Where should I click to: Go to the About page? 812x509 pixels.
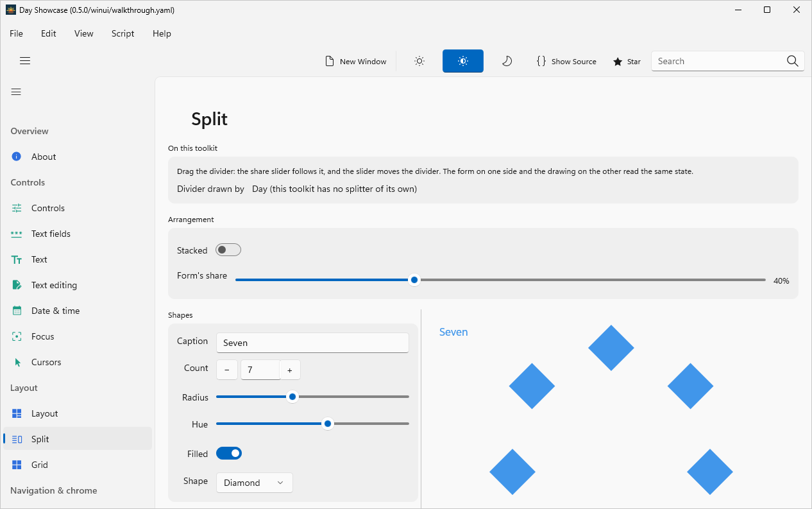click(x=78, y=157)
